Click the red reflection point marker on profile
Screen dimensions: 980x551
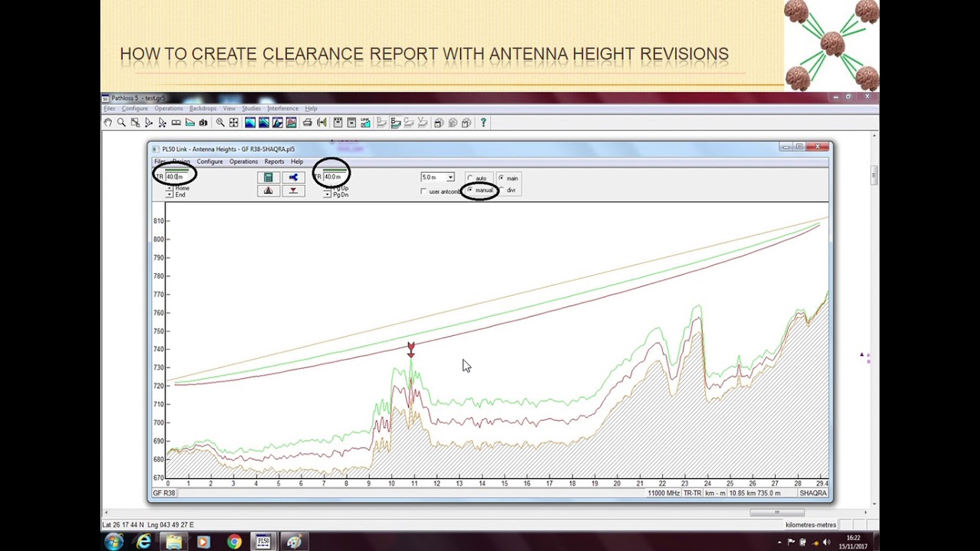[410, 350]
